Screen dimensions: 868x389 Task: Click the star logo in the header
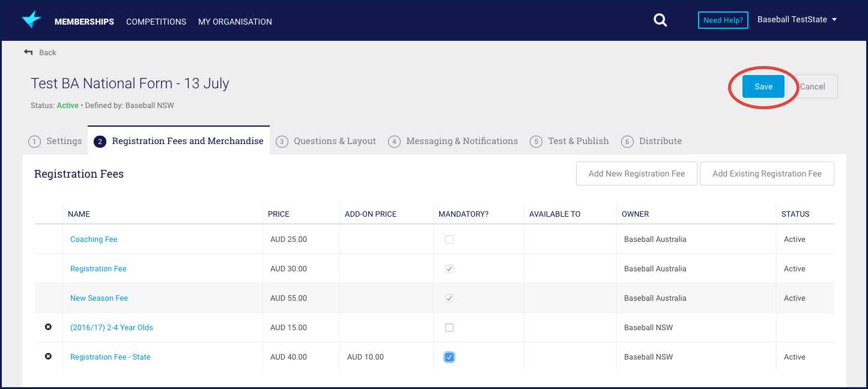pos(31,20)
